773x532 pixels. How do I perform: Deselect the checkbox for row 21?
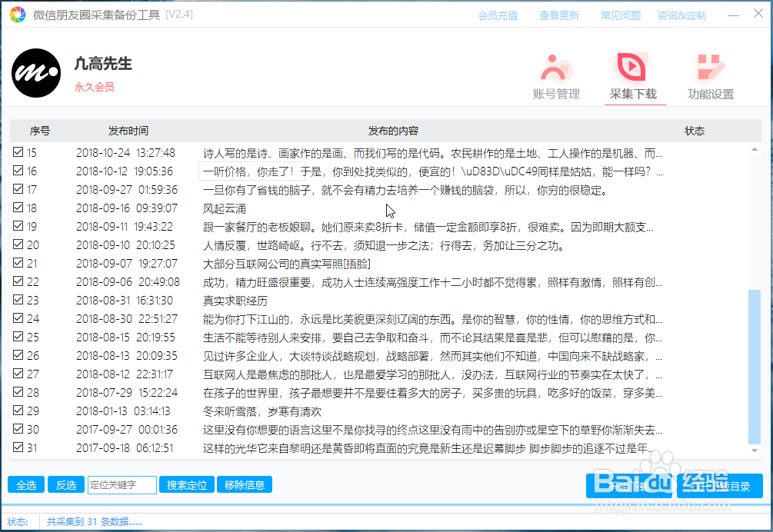point(18,263)
